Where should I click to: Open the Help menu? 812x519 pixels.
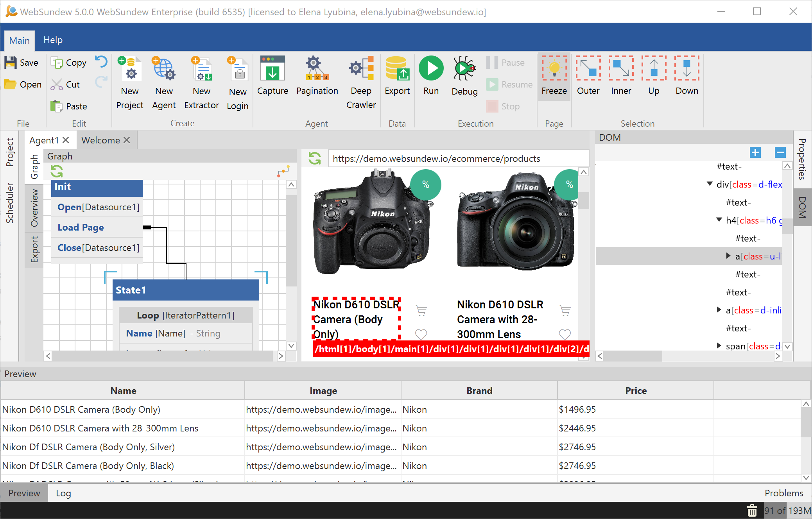(53, 40)
